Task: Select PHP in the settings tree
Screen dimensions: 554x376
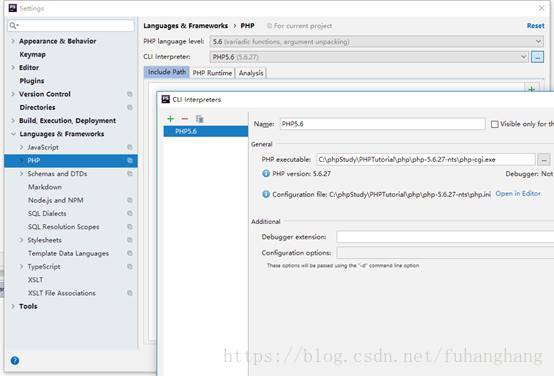Action: 71,160
